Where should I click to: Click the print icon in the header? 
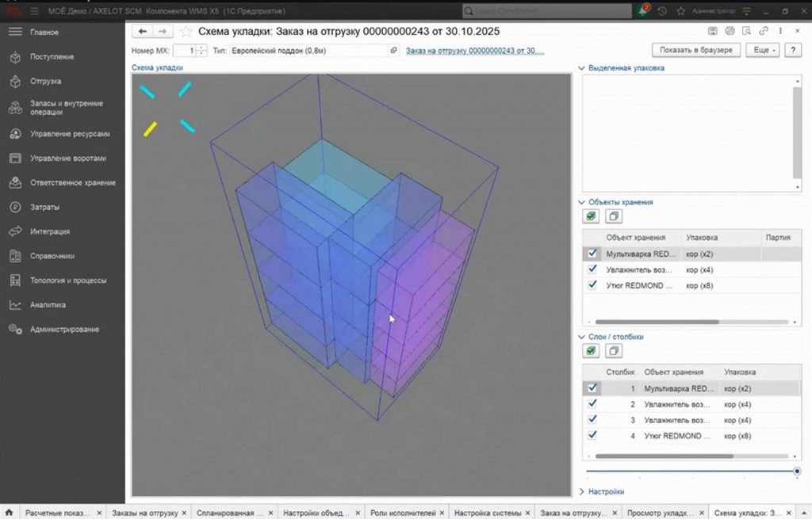click(x=730, y=31)
